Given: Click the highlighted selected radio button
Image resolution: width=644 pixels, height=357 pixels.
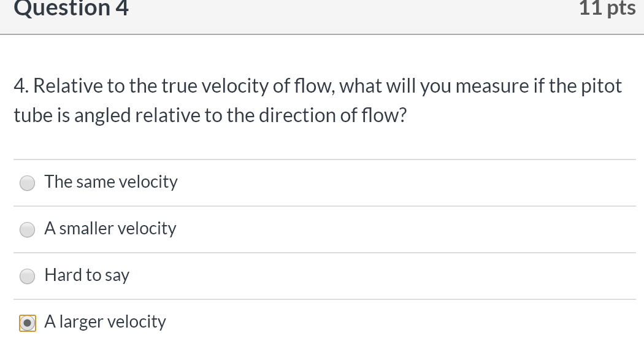Looking at the screenshot, I should pos(27,322).
